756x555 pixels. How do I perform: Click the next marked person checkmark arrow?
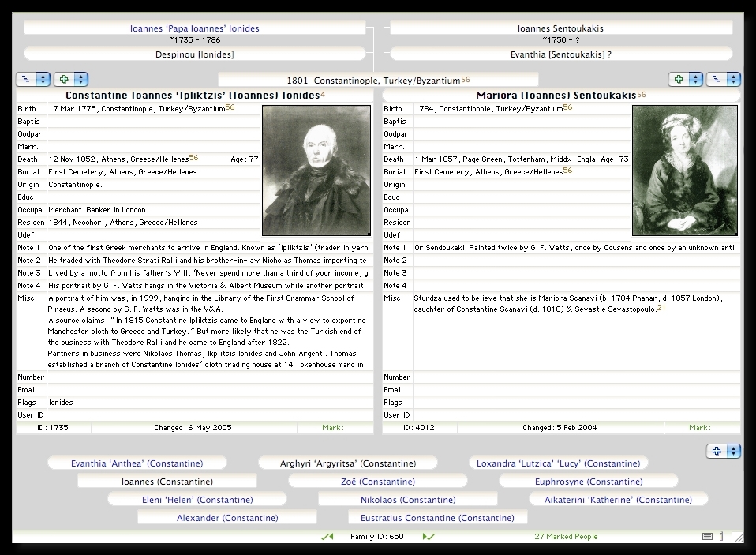[429, 537]
